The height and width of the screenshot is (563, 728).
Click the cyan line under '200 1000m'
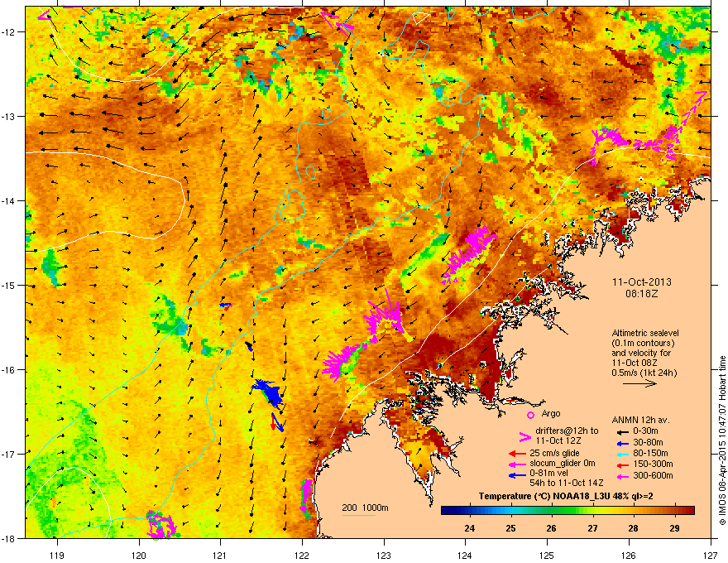click(x=359, y=515)
